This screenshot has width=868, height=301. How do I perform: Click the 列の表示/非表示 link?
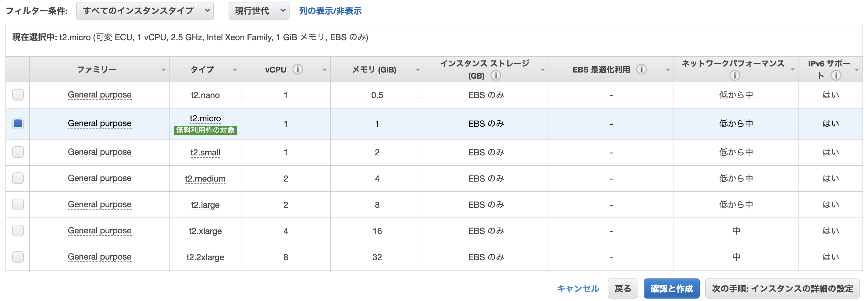(330, 11)
